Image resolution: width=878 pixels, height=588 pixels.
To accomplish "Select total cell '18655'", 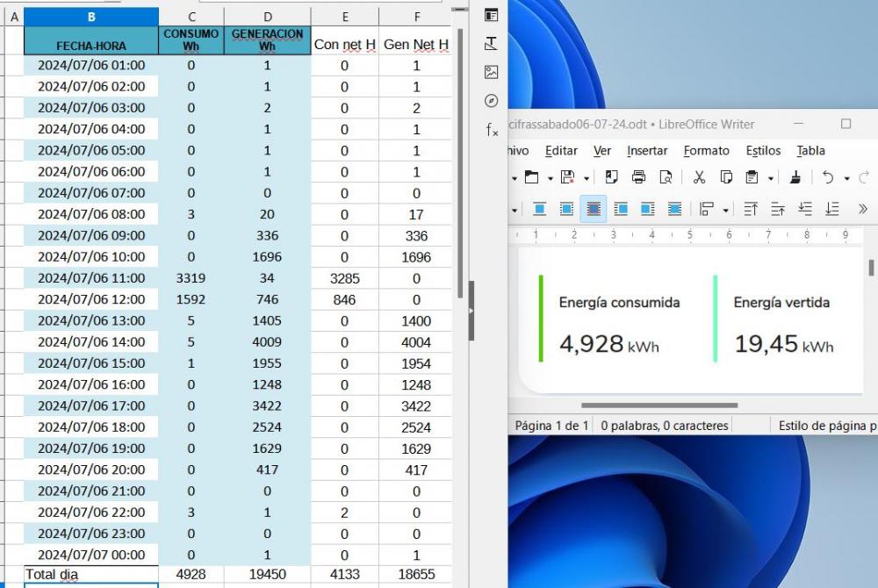I will click(x=416, y=575).
